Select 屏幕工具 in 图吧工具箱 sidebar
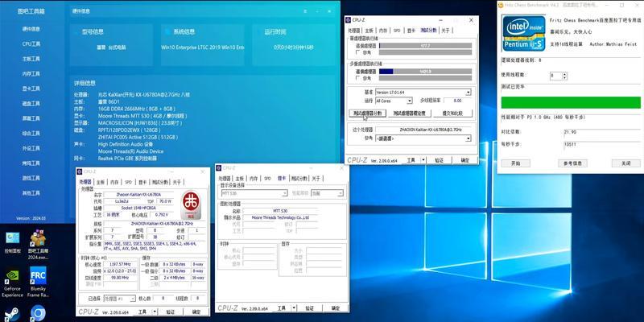The image size is (644, 322). pos(31,118)
